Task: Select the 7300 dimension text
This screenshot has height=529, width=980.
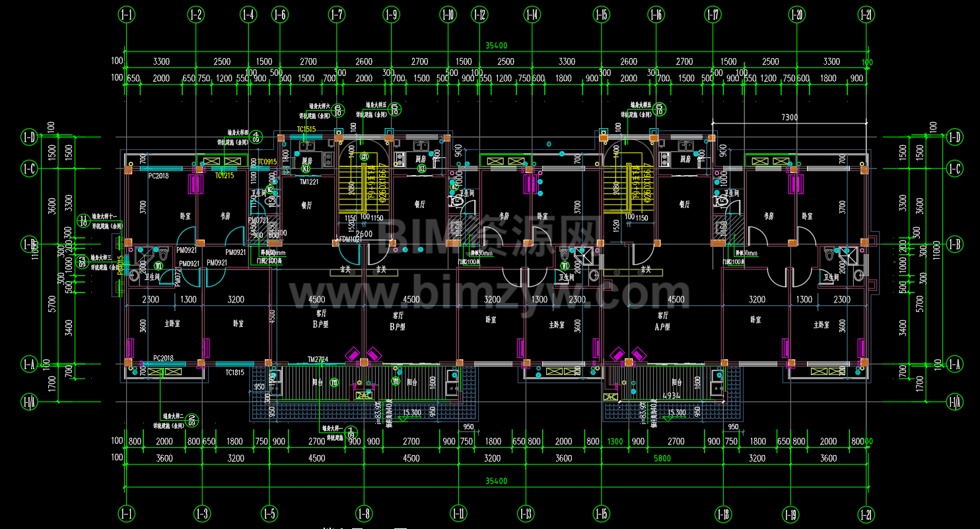Action: [x=789, y=118]
